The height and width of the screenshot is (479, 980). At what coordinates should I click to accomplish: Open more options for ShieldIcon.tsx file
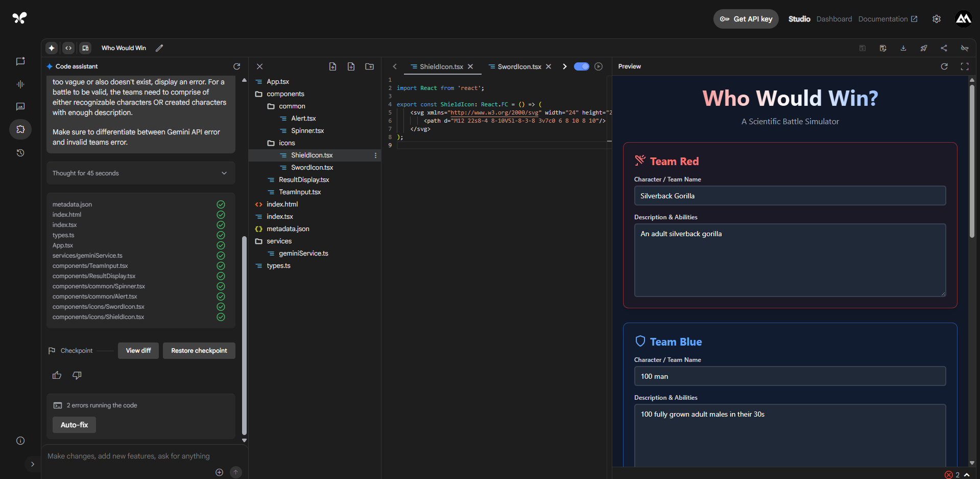375,155
